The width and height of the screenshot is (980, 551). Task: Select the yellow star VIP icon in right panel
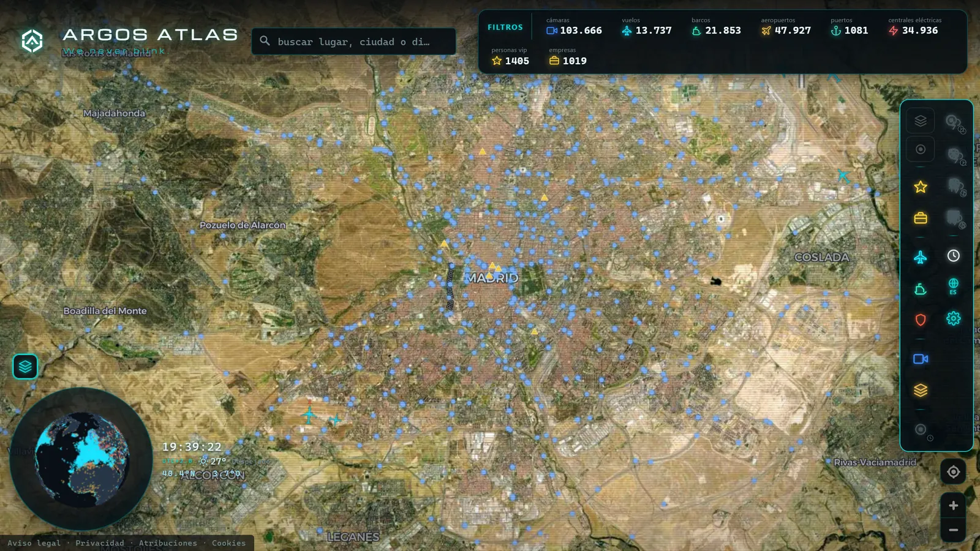click(x=920, y=187)
